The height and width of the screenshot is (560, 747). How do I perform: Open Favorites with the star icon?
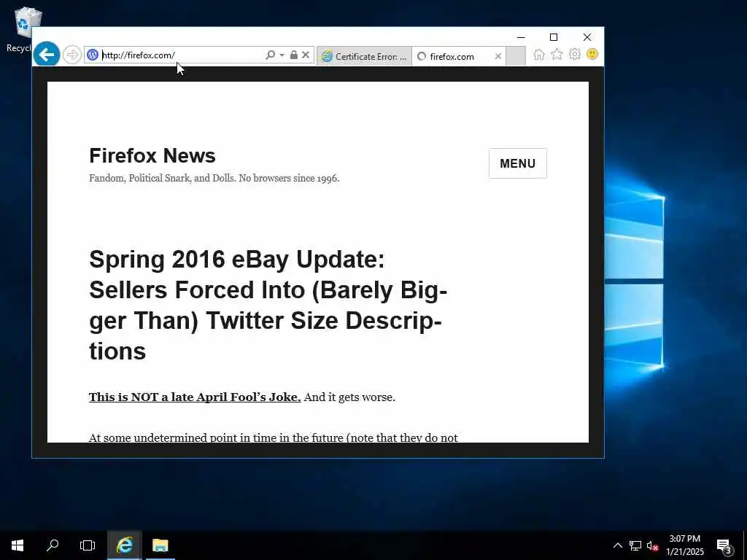point(557,54)
